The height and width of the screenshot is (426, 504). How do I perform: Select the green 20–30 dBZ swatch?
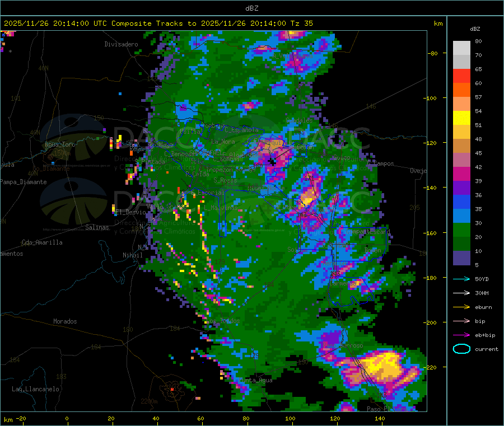[x=461, y=230]
